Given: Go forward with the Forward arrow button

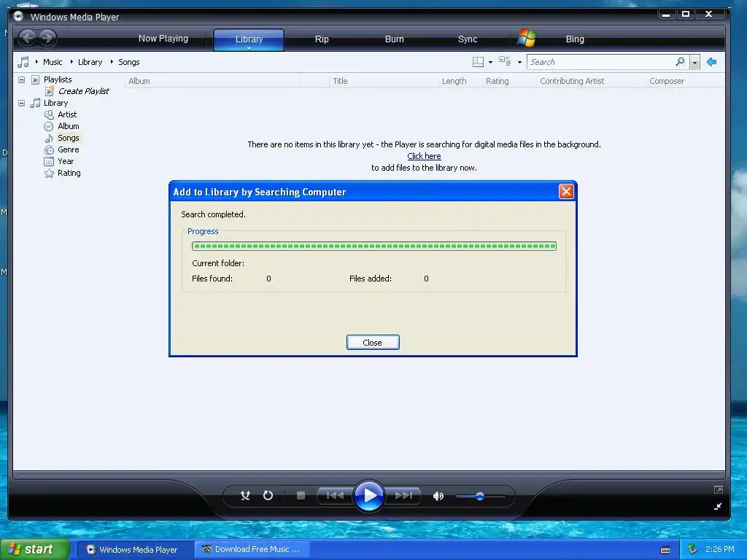Looking at the screenshot, I should (x=47, y=38).
